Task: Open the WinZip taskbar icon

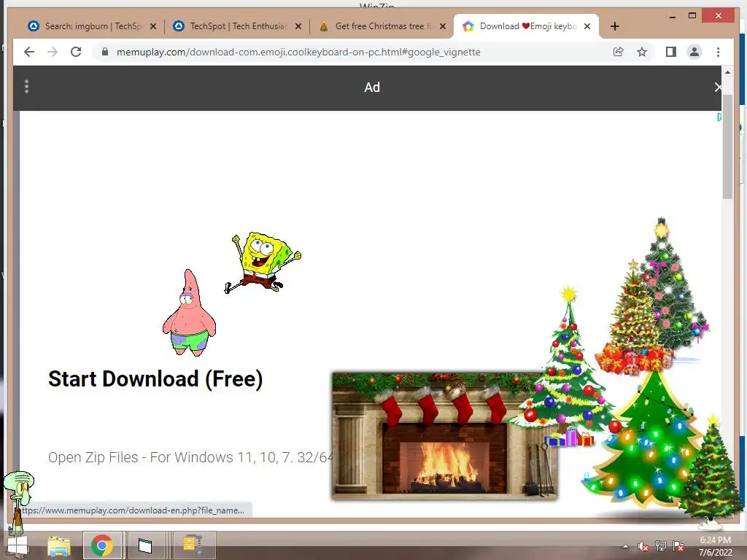Action: click(193, 545)
